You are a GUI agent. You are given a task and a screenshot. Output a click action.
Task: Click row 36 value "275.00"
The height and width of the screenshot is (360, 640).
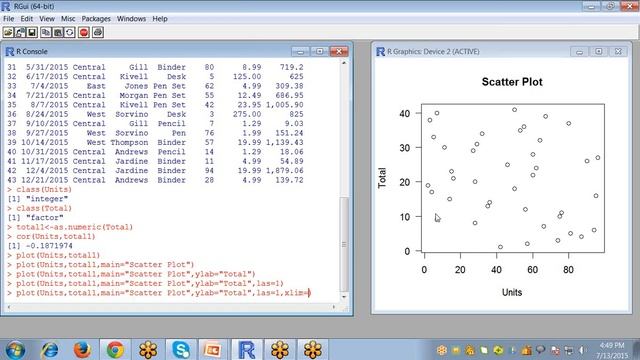[x=247, y=114]
